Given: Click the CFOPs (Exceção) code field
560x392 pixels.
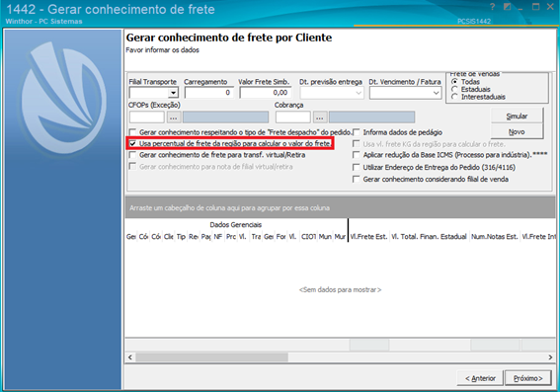Looking at the screenshot, I should pos(147,118).
